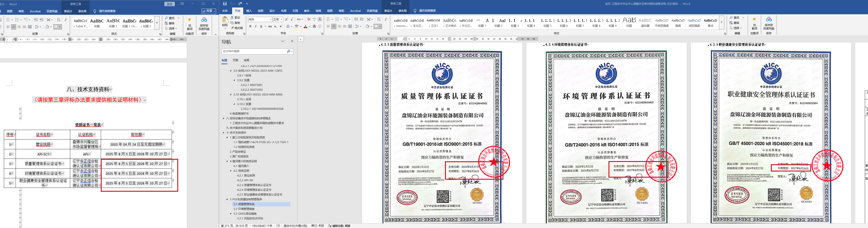
Task: Toggle Align Left in the 873 window
Action: 8,27
